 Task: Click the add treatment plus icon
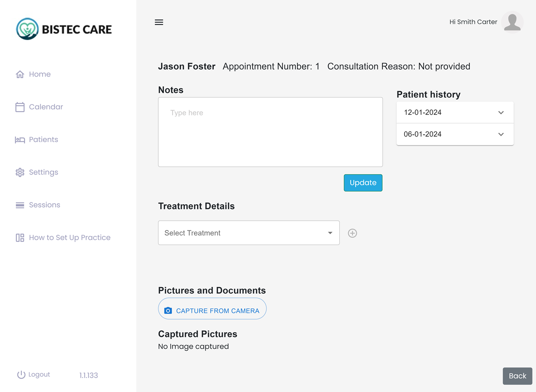click(x=352, y=233)
